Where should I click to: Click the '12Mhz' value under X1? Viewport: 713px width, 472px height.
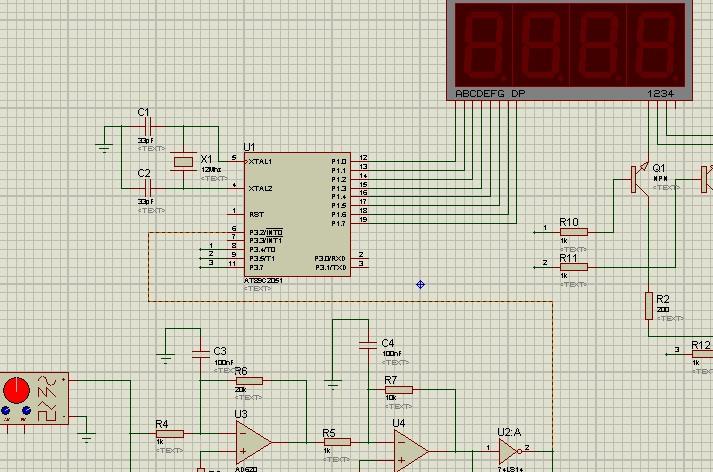click(211, 170)
